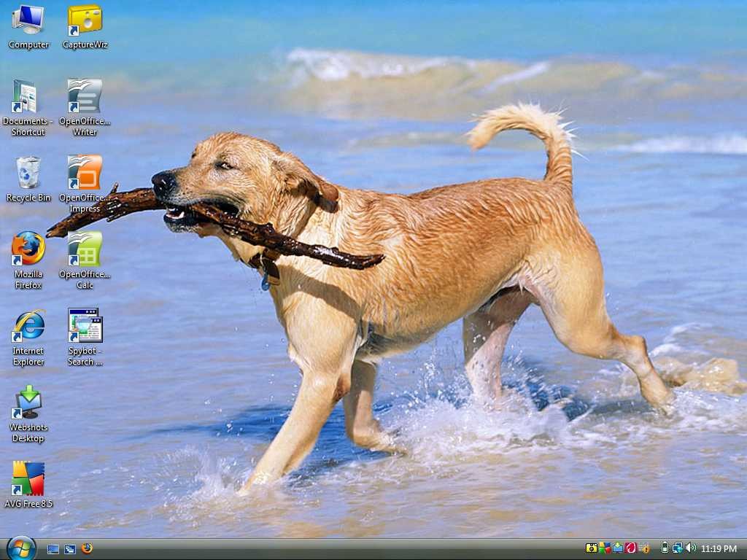Click the network connection tray icon
This screenshot has height=560, width=747.
click(x=678, y=548)
